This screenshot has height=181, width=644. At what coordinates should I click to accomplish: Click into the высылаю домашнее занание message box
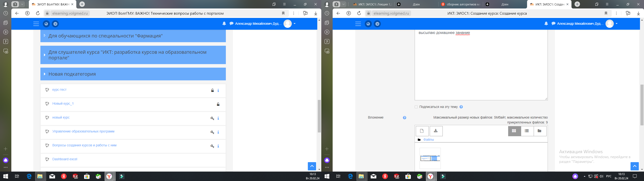click(481, 65)
